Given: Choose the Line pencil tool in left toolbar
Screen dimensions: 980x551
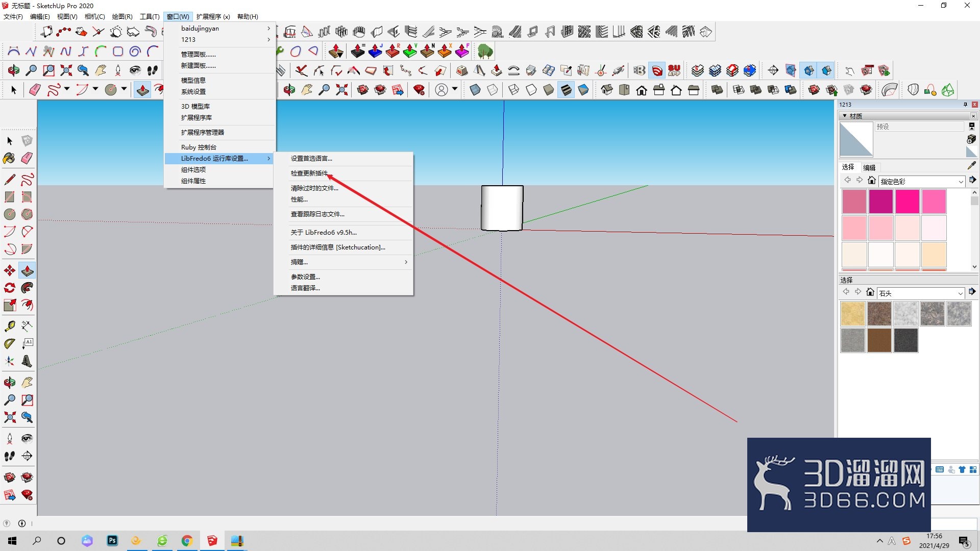Looking at the screenshot, I should [9, 180].
